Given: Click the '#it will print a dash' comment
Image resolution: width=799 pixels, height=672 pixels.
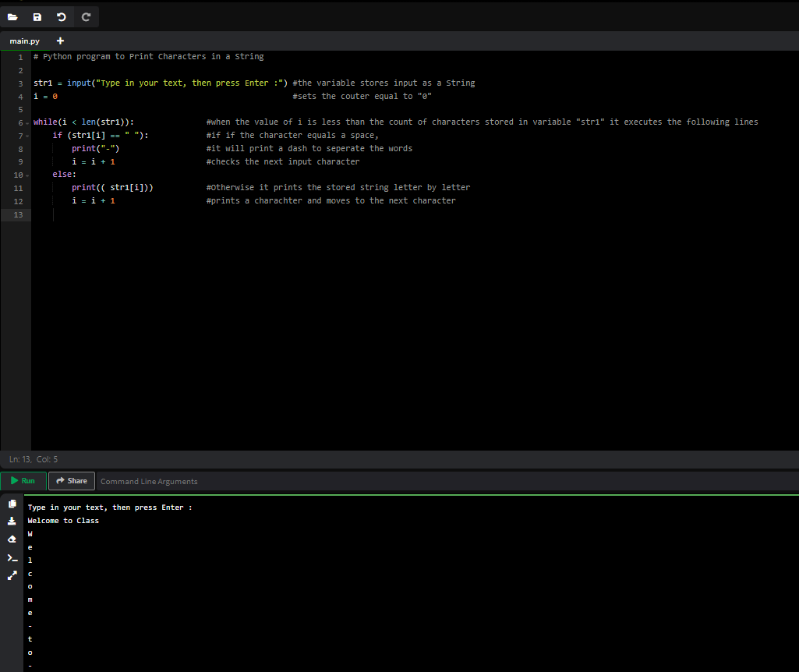Looking at the screenshot, I should pyautogui.click(x=309, y=149).
